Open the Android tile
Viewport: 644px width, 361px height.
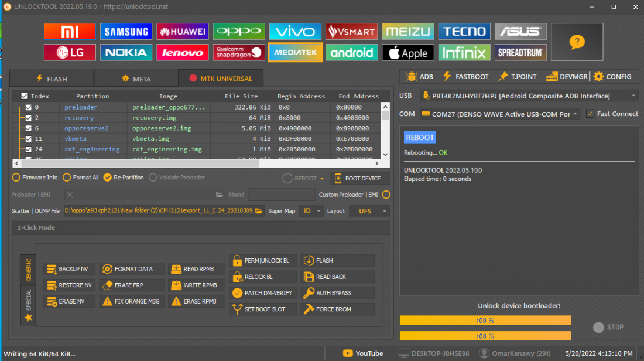(x=351, y=52)
